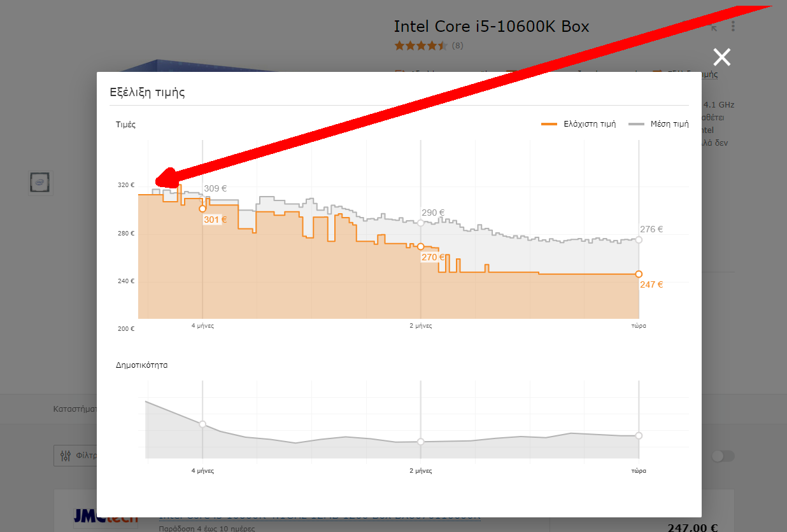Click the 276 € average price marker

(639, 240)
